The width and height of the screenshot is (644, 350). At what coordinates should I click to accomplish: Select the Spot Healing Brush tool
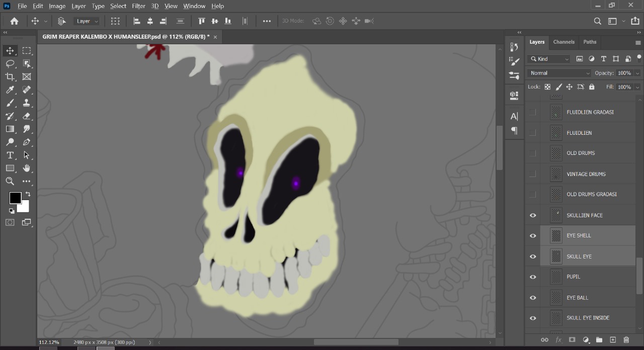click(x=27, y=90)
